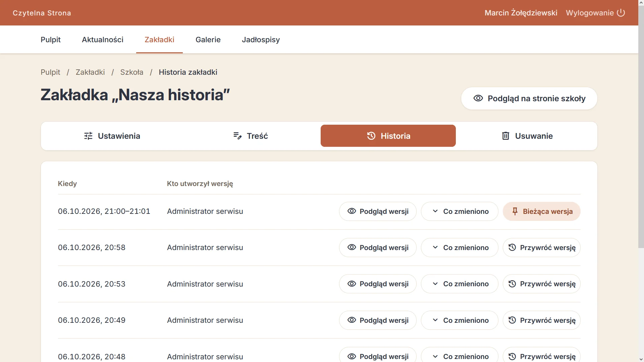Click the sliders icon on Ustawienia tab
Viewport: 644px width, 362px height.
88,136
